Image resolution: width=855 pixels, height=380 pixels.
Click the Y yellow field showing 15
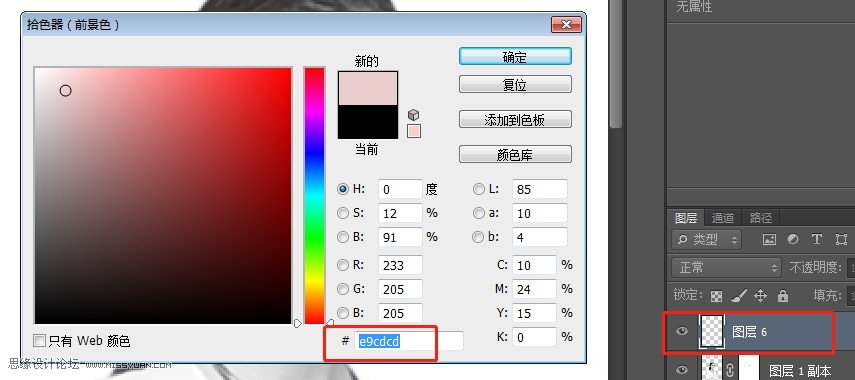tap(534, 313)
